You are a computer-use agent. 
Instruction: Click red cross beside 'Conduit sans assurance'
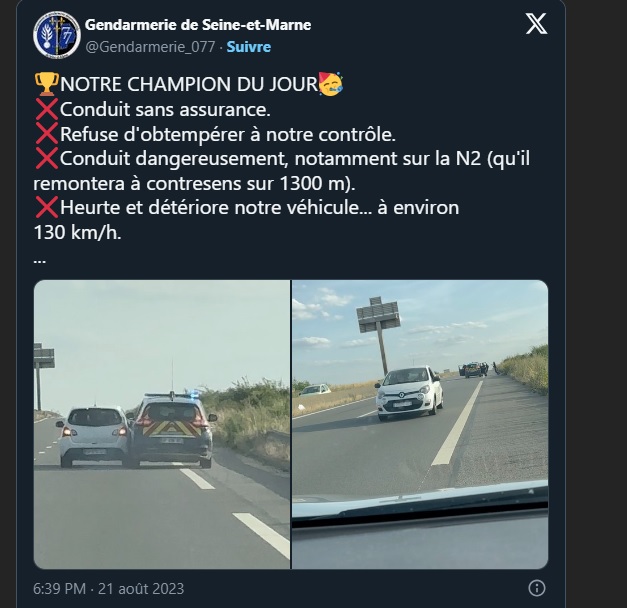[x=46, y=109]
